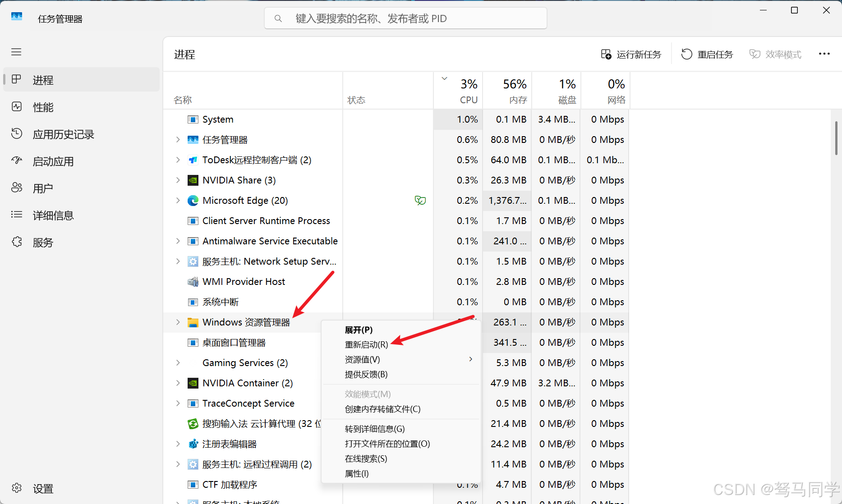Image resolution: width=842 pixels, height=504 pixels.
Task: Sort by the 状态 column header
Action: [x=388, y=91]
